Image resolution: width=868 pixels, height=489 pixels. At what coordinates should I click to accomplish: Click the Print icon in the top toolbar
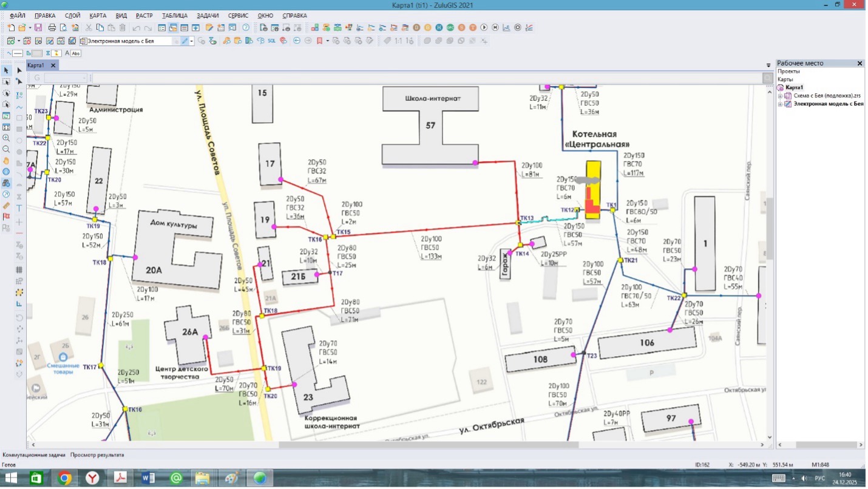click(x=52, y=28)
